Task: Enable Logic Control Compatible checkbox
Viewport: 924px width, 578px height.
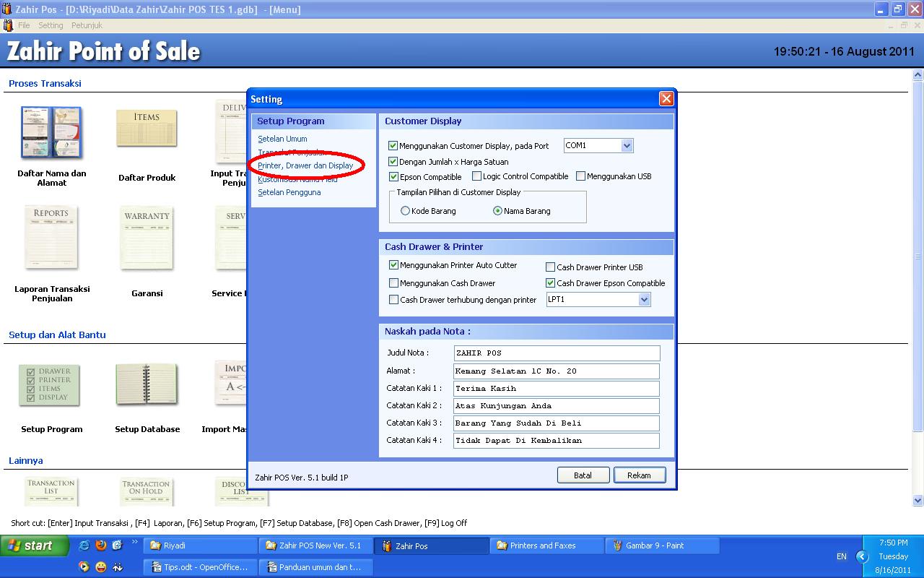Action: click(x=476, y=176)
